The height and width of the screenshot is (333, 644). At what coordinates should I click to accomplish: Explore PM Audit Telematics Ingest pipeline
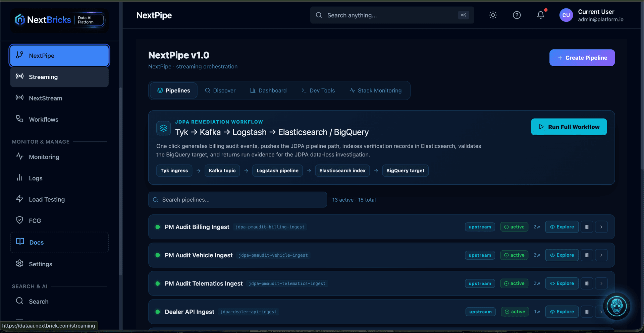(562, 283)
